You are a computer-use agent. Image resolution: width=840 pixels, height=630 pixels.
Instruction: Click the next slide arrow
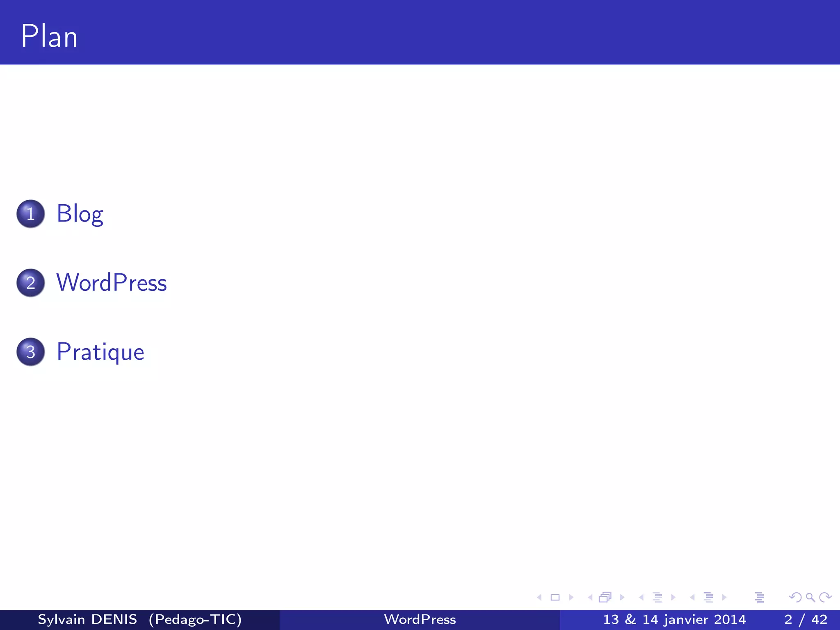tap(571, 598)
